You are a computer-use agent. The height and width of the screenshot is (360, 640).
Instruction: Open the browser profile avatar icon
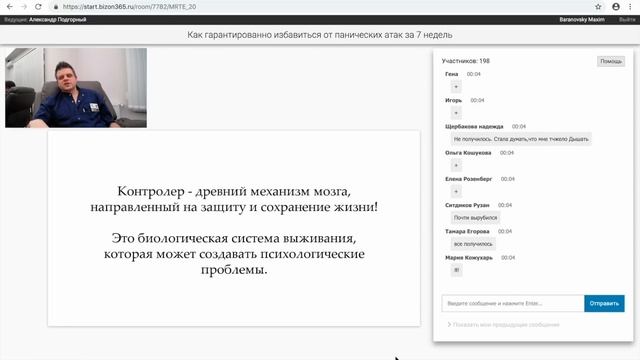[616, 7]
